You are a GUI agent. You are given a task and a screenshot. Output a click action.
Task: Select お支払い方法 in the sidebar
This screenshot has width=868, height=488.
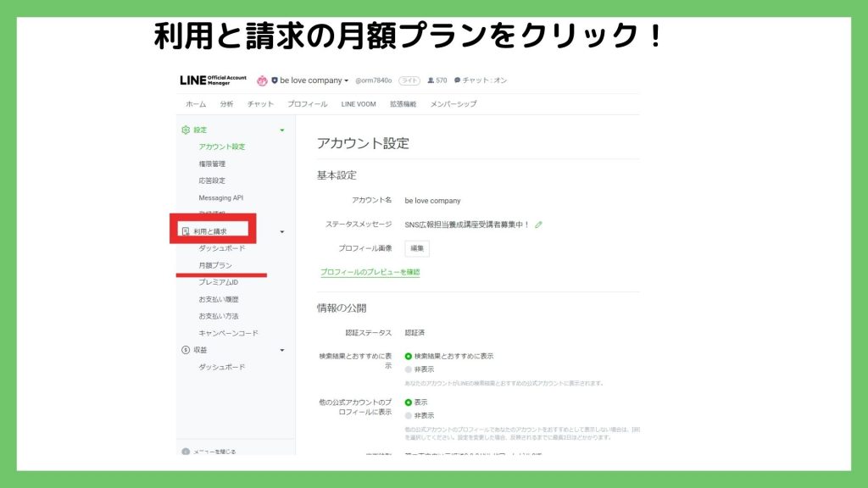(x=219, y=317)
